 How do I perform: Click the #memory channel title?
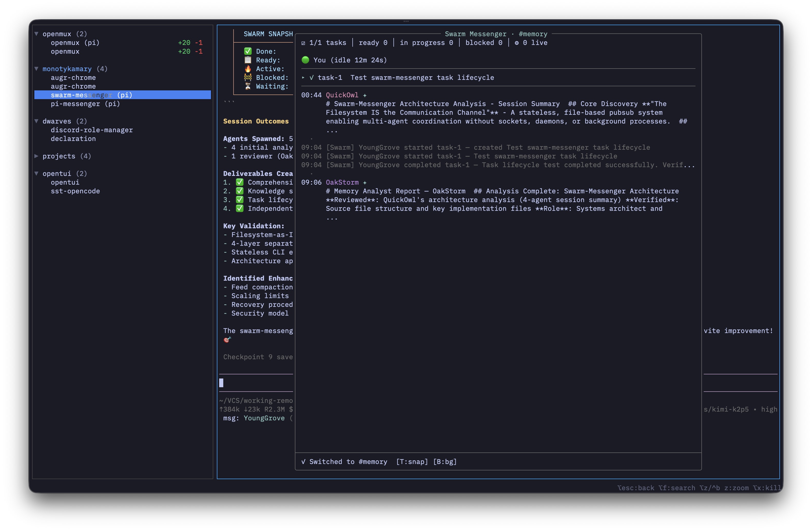pos(533,34)
